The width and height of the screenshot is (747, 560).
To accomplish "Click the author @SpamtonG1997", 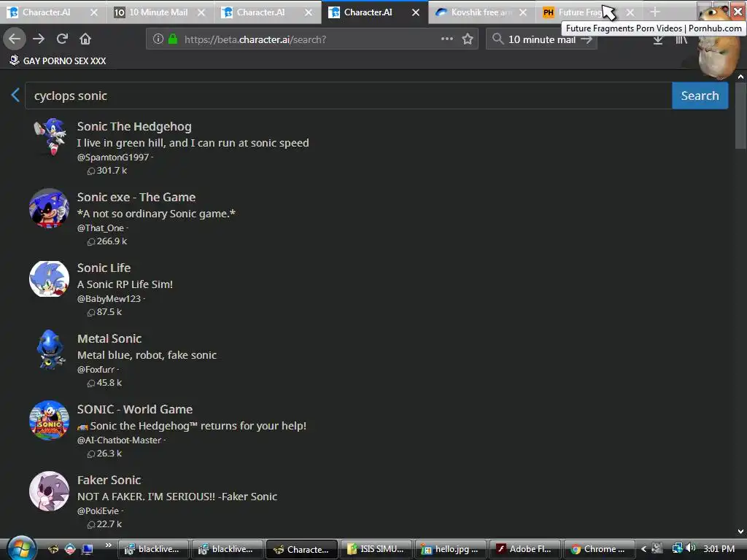I will point(113,157).
